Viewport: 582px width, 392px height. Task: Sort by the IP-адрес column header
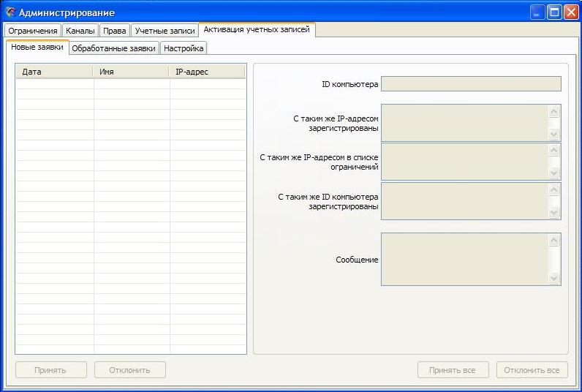point(207,72)
